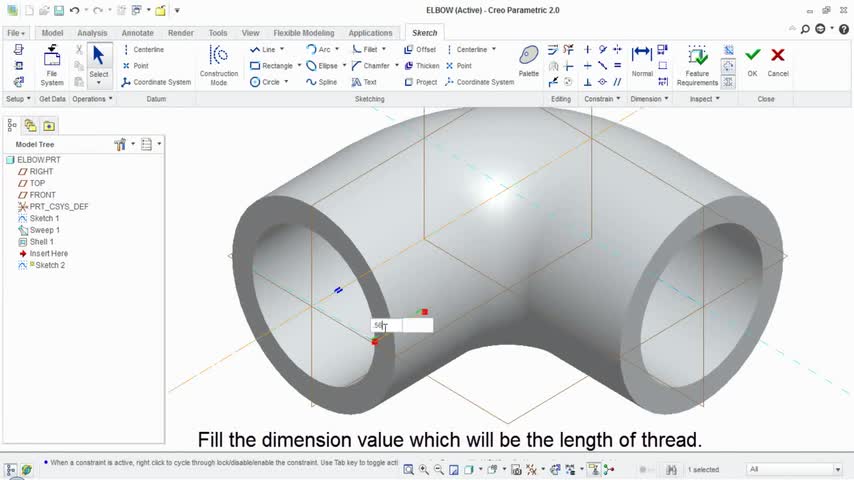
Task: Click the Datum Centerline tool
Action: click(x=143, y=50)
